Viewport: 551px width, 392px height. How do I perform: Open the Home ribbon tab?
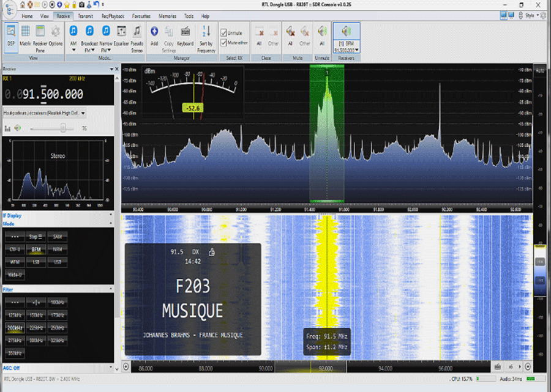coord(27,16)
